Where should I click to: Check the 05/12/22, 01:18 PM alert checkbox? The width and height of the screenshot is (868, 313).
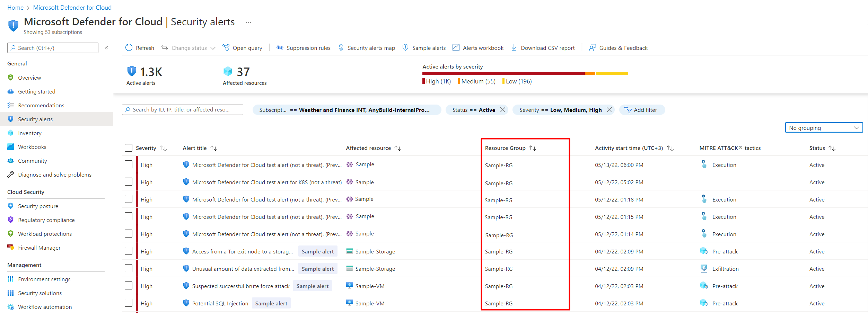pyautogui.click(x=129, y=199)
